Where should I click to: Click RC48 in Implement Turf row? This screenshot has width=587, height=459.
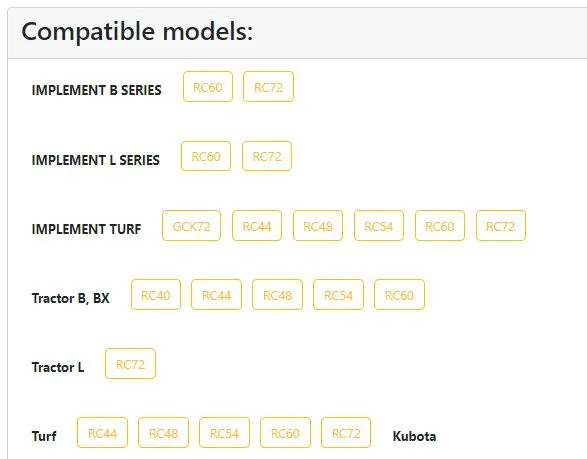point(318,226)
